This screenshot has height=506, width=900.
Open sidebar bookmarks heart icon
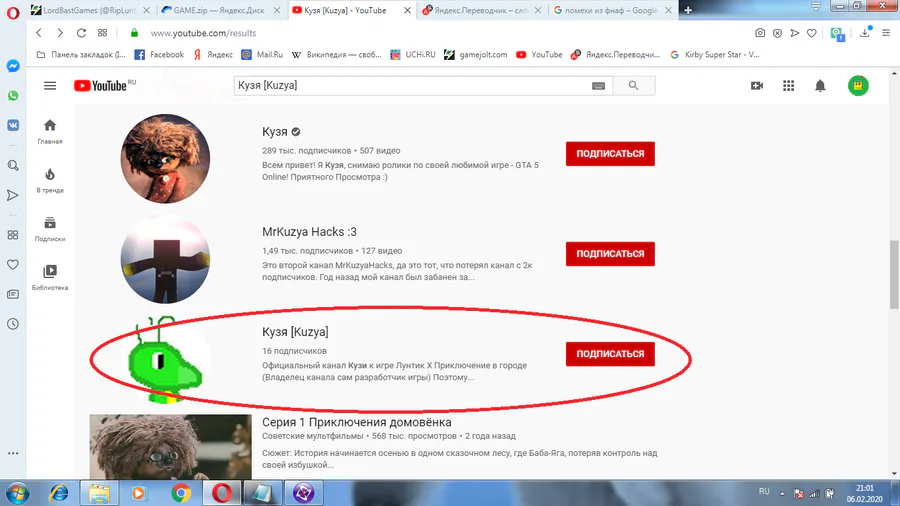(13, 264)
